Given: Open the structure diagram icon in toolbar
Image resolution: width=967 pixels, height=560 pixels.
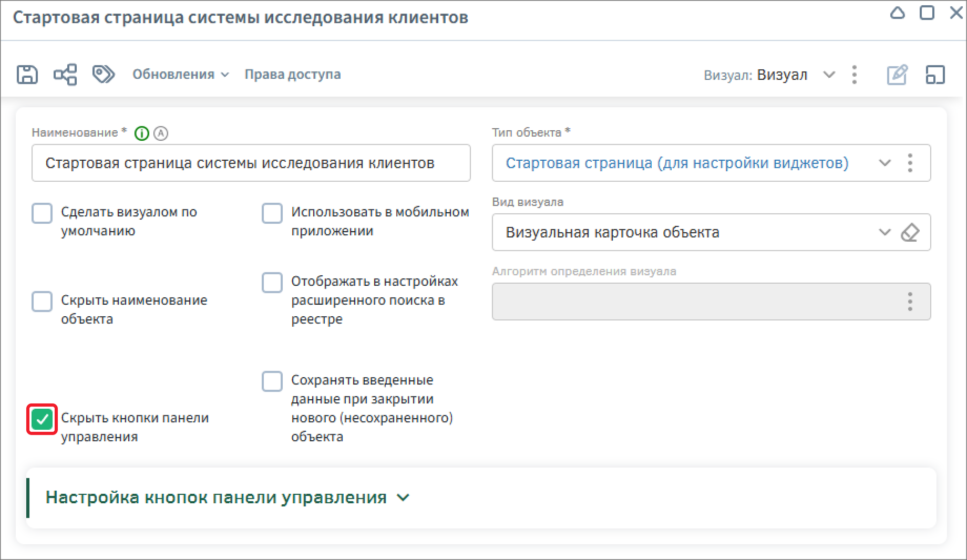Looking at the screenshot, I should click(x=65, y=75).
